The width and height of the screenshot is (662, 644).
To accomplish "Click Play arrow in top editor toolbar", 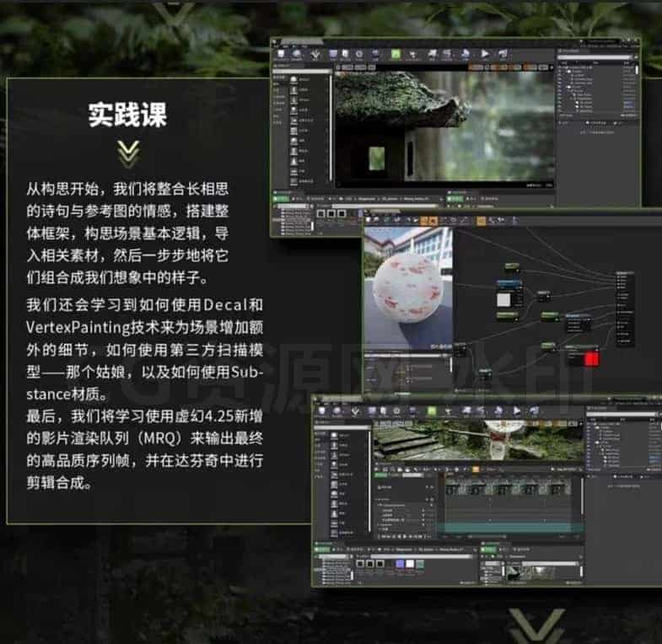I will pos(485,54).
